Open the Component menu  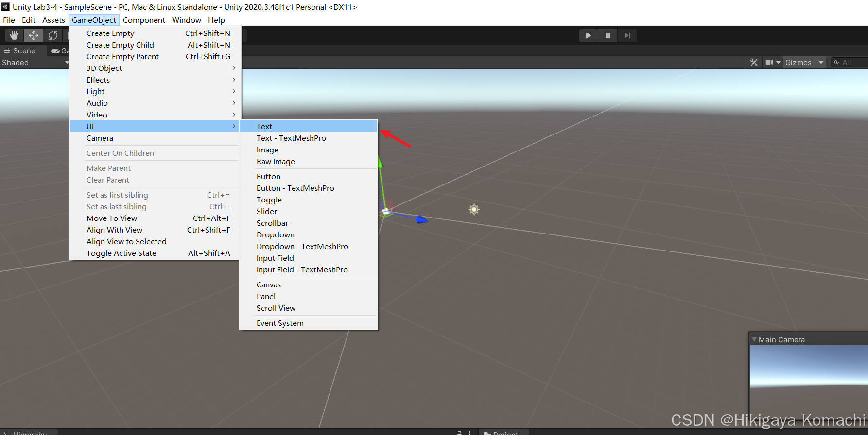144,20
